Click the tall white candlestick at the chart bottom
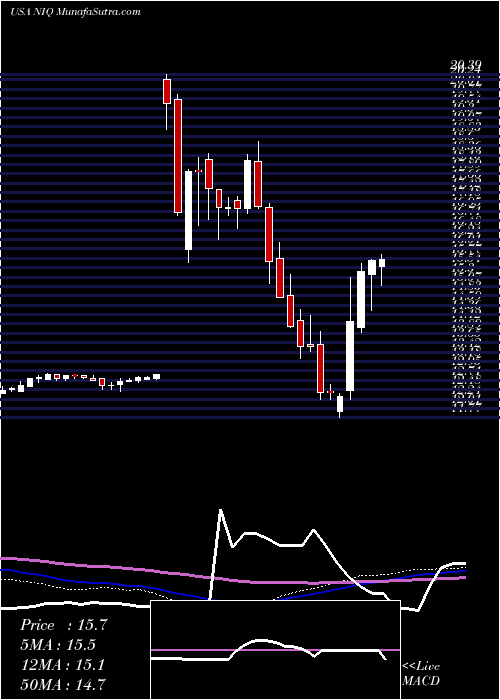The height and width of the screenshot is (700, 500). pos(350,356)
